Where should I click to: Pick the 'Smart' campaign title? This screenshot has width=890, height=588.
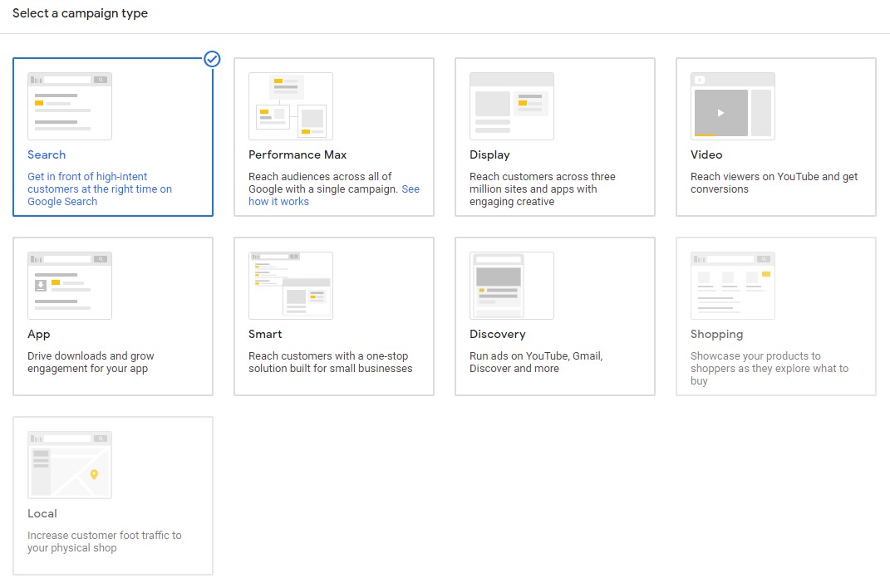coord(265,334)
